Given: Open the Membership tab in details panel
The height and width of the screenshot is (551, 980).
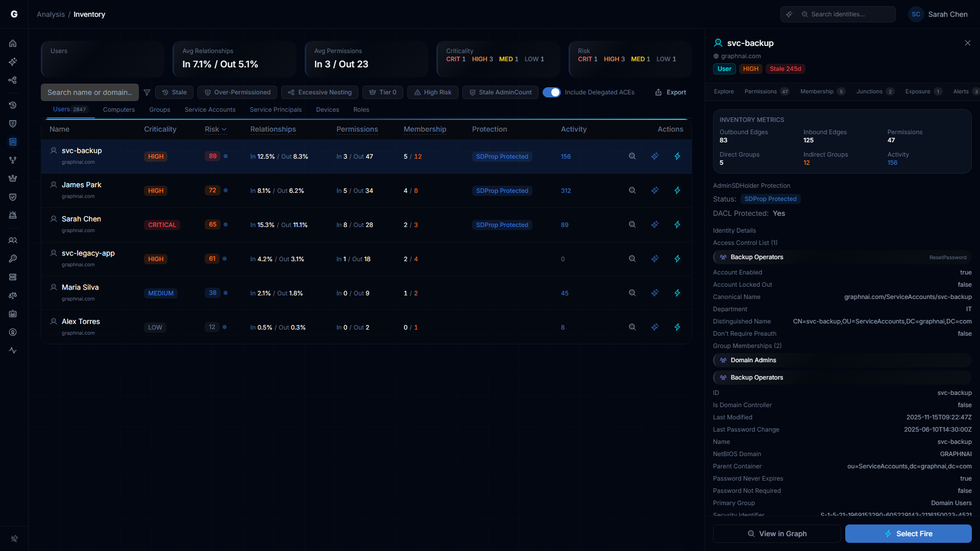Looking at the screenshot, I should click(x=817, y=91).
